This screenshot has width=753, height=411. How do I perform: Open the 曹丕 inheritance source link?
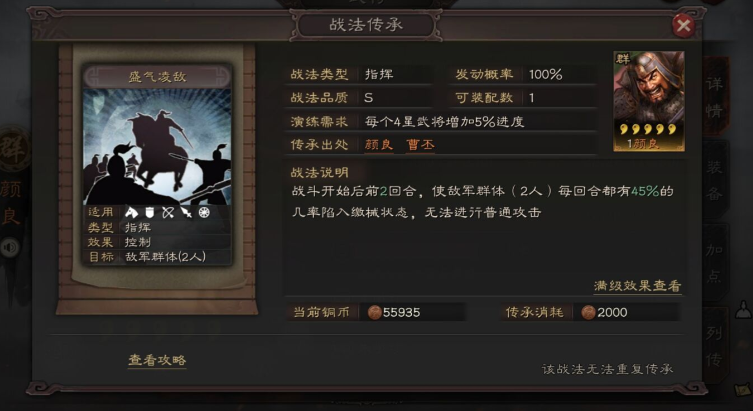420,145
